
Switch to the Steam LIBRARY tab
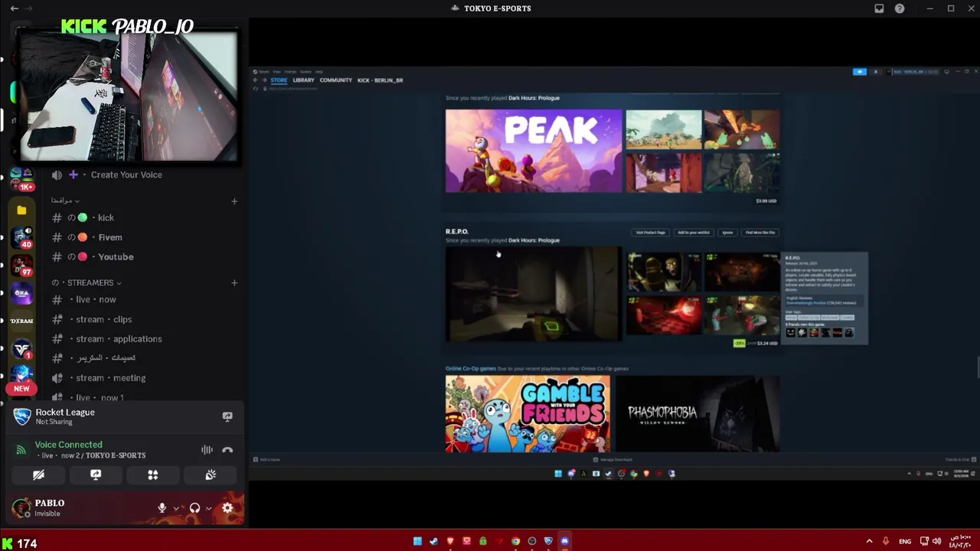click(303, 80)
